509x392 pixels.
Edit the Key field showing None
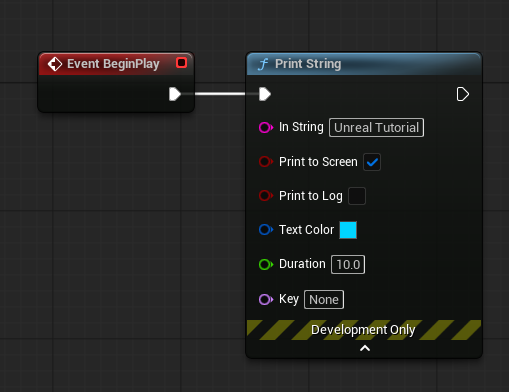[324, 299]
